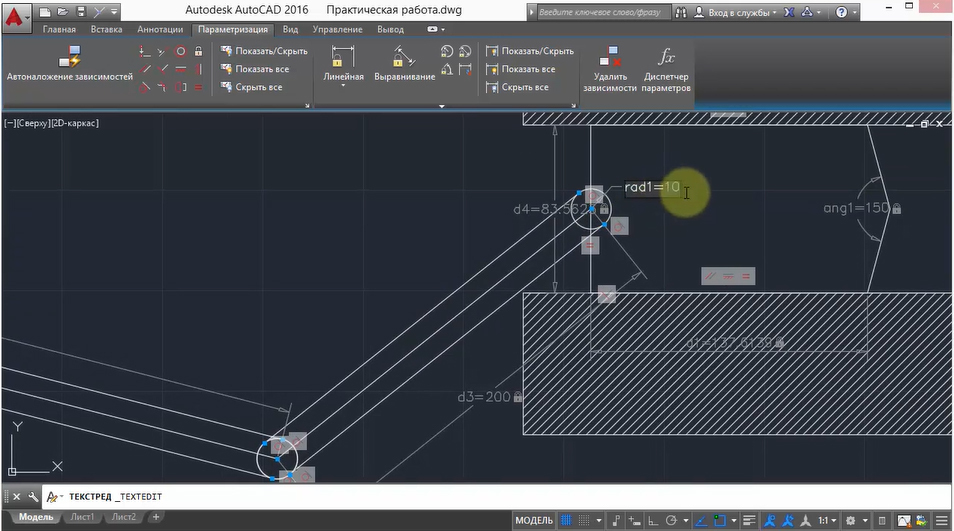The image size is (954, 531).
Task: Open the Вход в службы dropdown
Action: coord(736,12)
